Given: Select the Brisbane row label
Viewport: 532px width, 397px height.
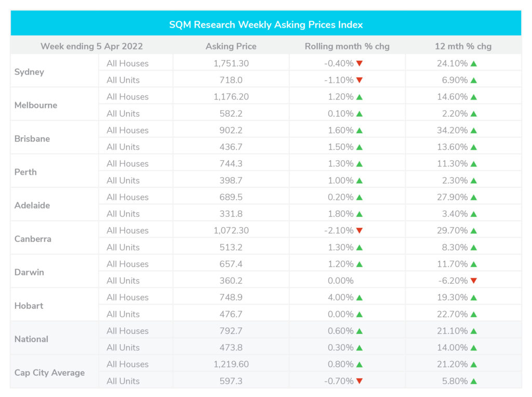Looking at the screenshot, I should [32, 139].
